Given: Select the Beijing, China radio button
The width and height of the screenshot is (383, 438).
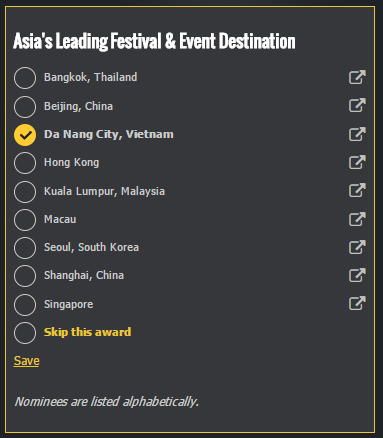Looking at the screenshot, I should tap(25, 107).
